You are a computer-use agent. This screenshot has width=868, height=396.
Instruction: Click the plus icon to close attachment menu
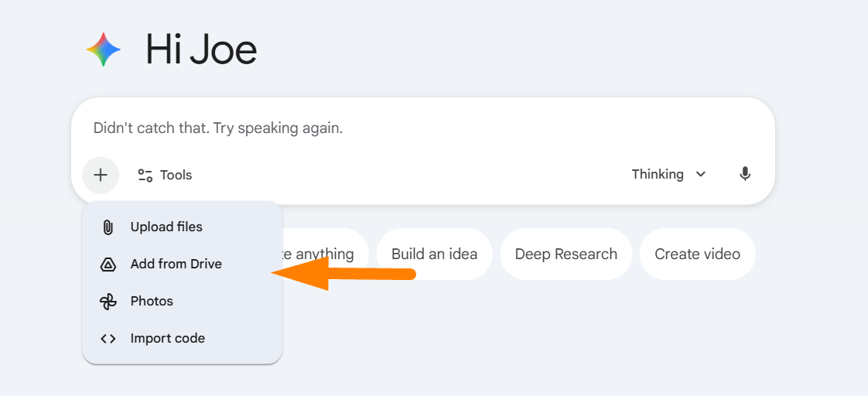(101, 175)
